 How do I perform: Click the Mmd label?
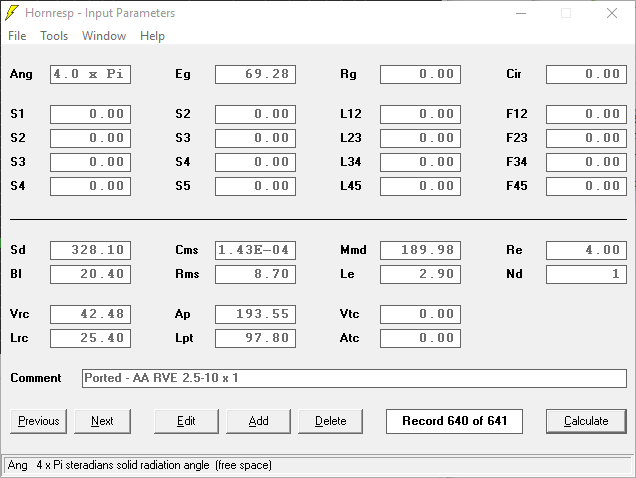point(353,250)
